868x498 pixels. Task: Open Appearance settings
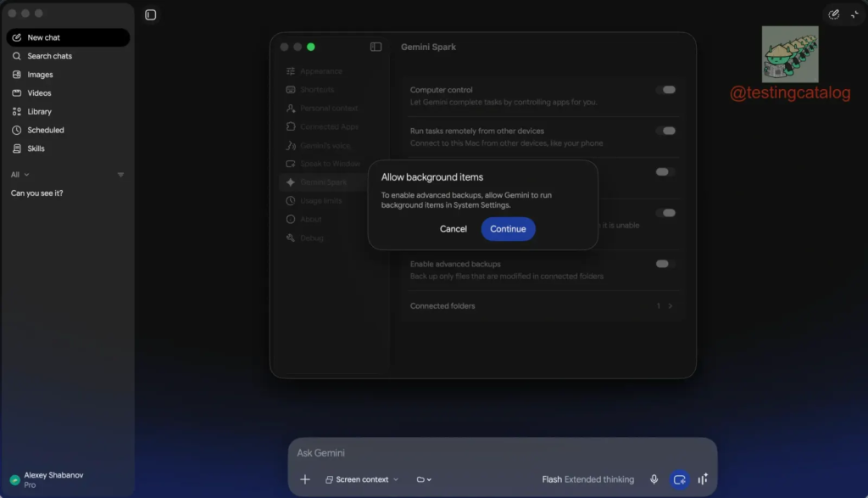tap(323, 71)
